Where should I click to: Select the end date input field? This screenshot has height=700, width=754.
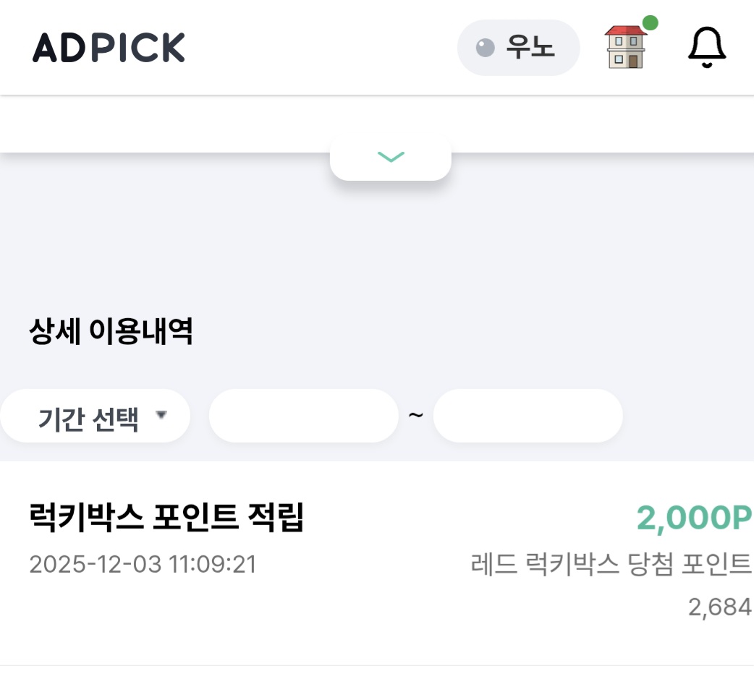[x=528, y=416]
